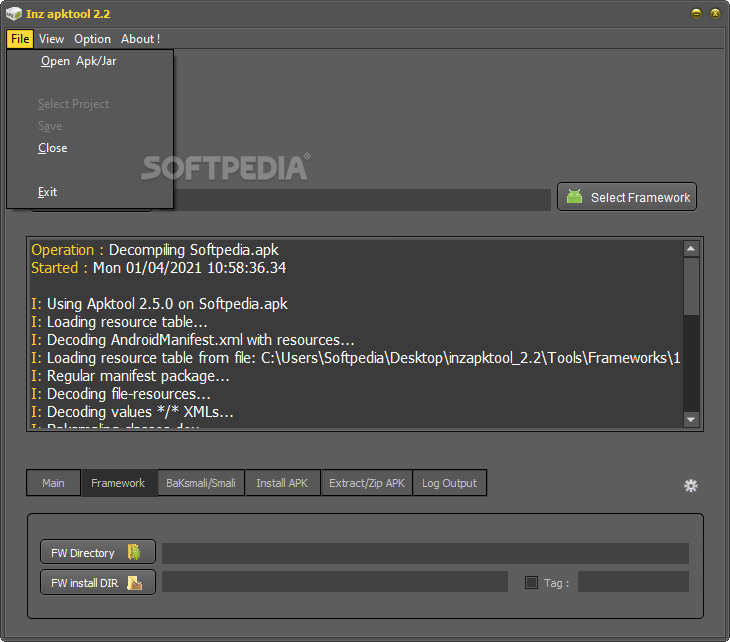Switch to the Log Output tab

click(x=449, y=483)
